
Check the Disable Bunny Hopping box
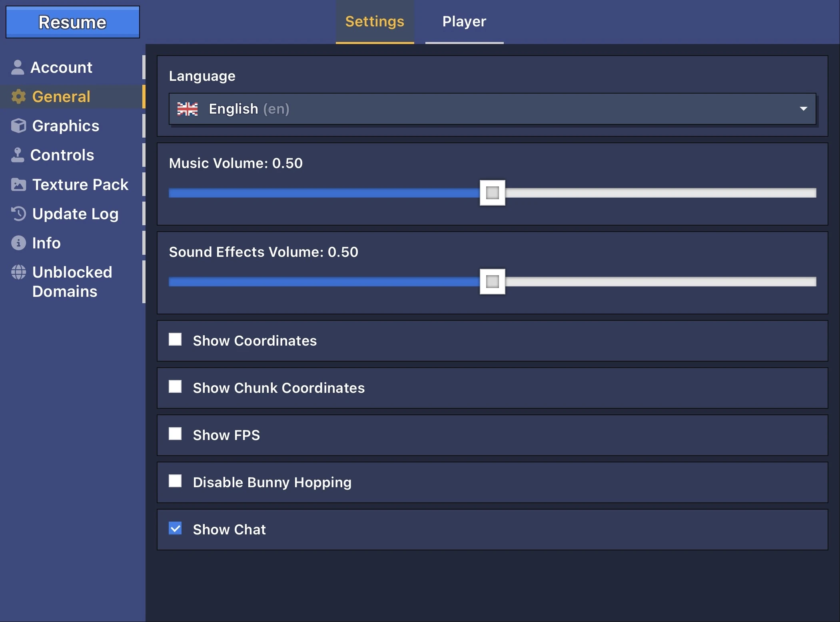(175, 481)
